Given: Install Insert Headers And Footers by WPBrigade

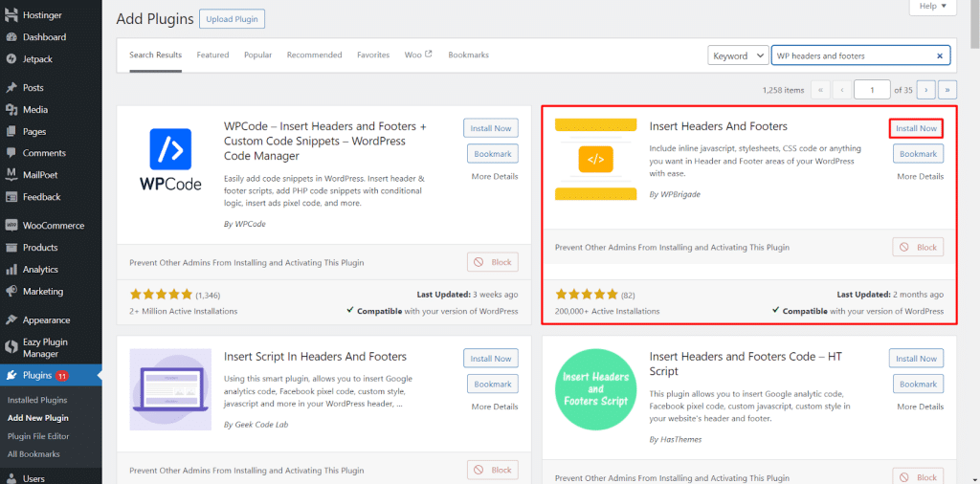Looking at the screenshot, I should (916, 128).
